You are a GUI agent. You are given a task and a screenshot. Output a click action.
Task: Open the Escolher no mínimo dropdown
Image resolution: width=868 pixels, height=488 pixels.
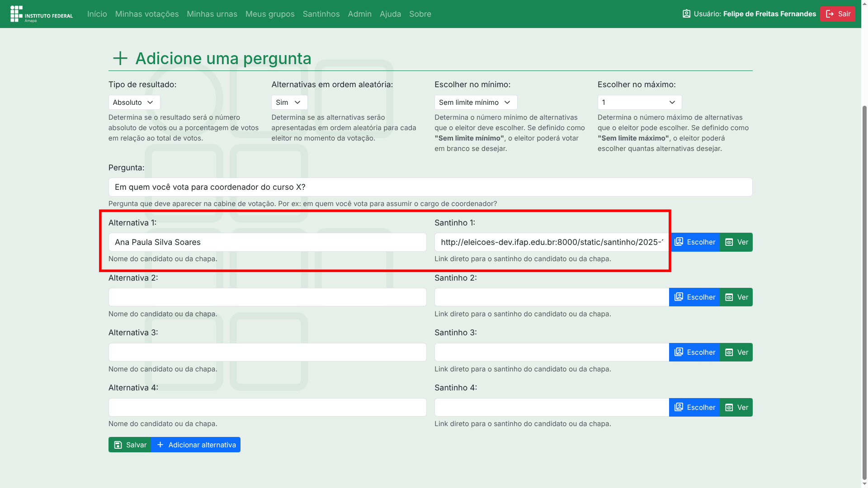[x=476, y=103]
